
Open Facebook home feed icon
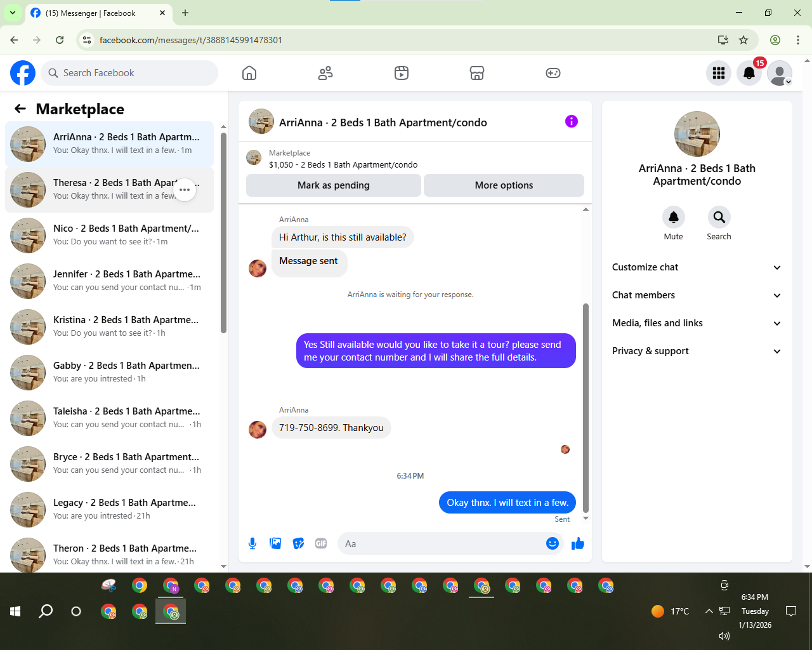coord(249,73)
